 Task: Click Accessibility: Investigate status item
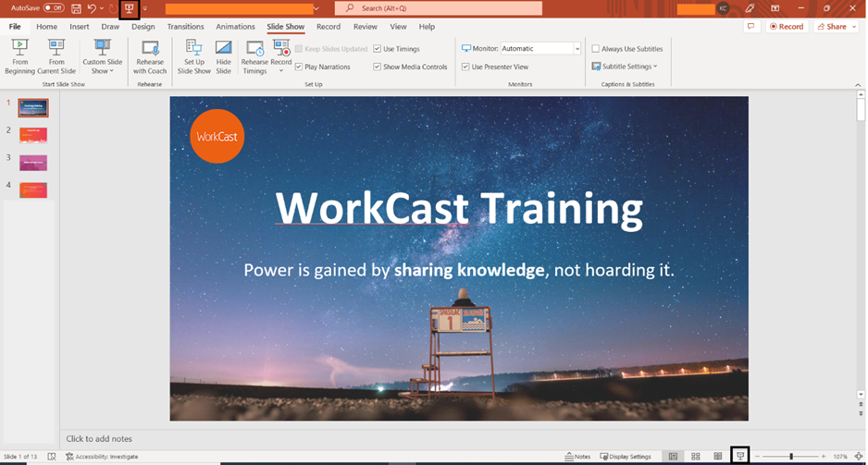(x=102, y=457)
